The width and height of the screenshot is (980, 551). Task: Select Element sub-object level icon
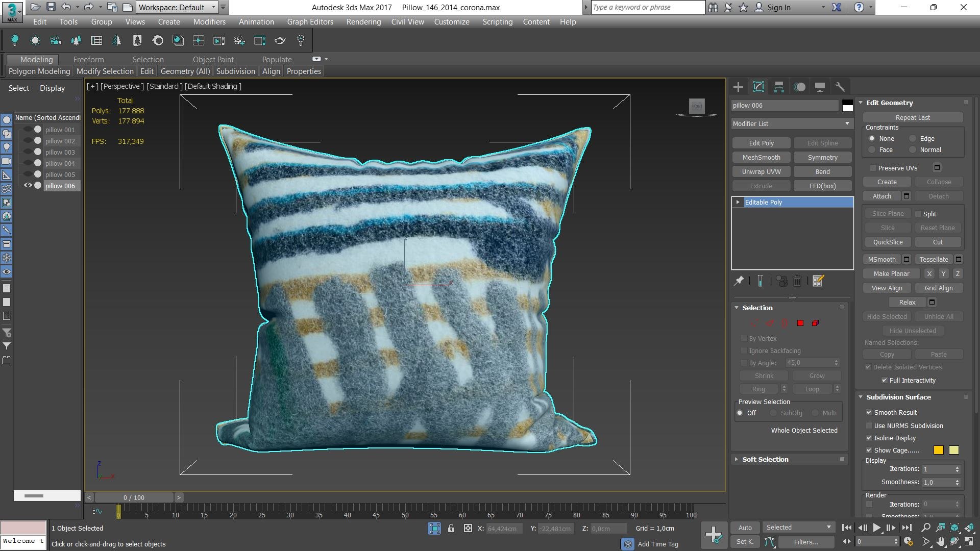tap(816, 323)
